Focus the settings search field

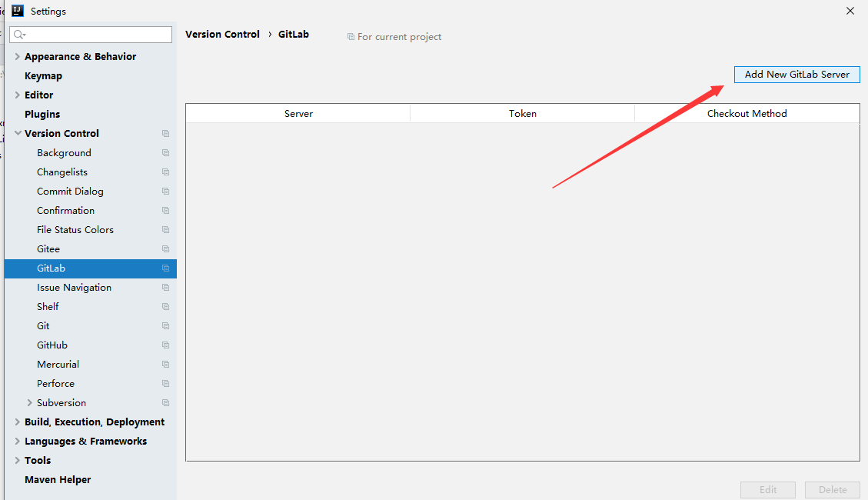click(91, 35)
